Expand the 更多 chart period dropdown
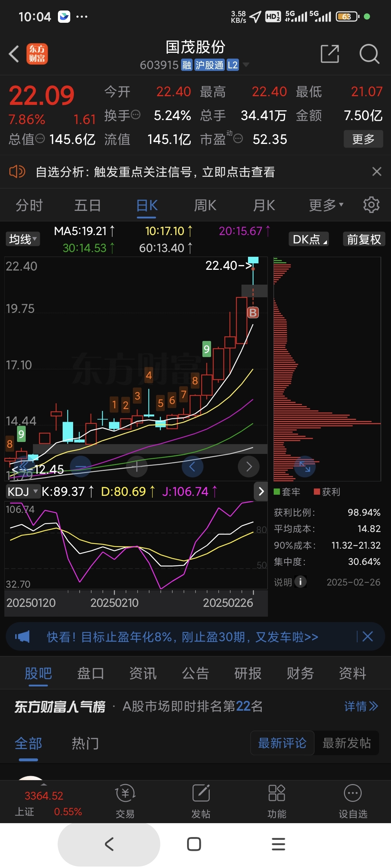Screen dimensions: 391x868 tap(326, 205)
